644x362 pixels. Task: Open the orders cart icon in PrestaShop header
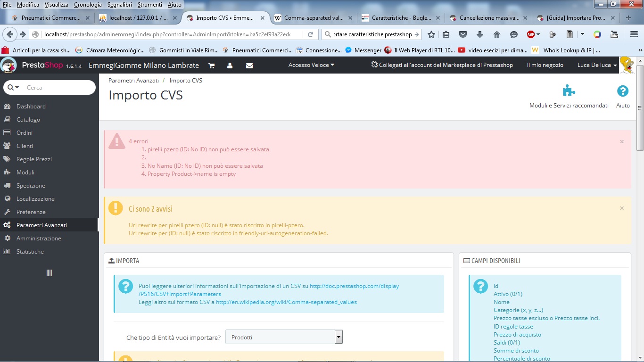click(x=211, y=66)
